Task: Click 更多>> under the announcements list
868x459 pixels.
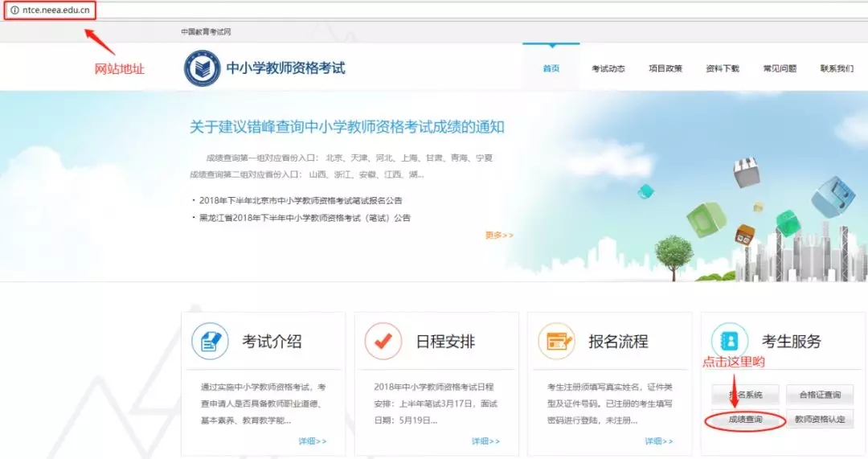Action: tap(498, 235)
